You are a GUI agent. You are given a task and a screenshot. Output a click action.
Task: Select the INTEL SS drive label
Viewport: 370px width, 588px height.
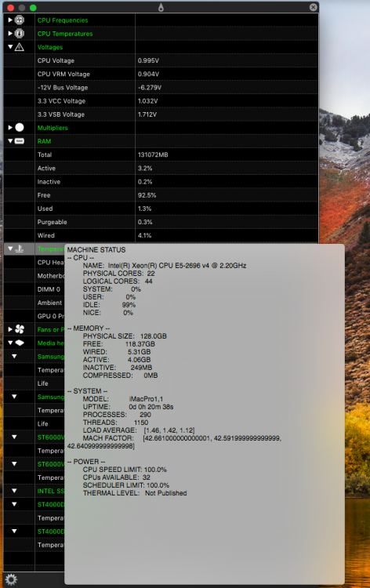coord(51,491)
